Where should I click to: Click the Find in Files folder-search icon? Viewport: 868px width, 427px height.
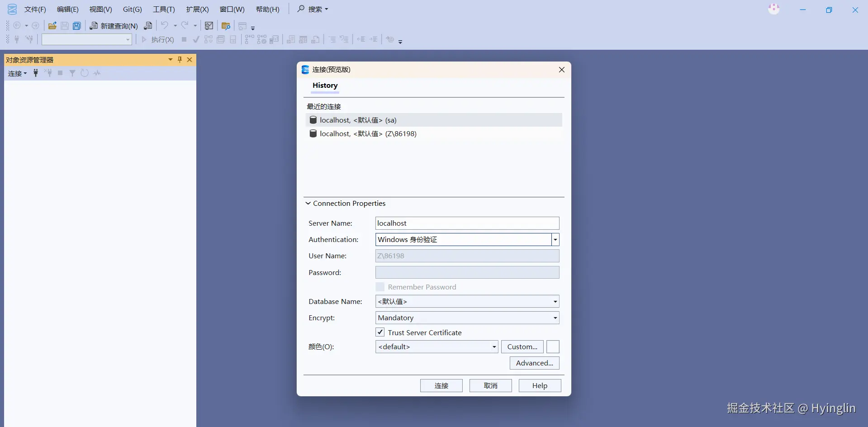(x=226, y=26)
